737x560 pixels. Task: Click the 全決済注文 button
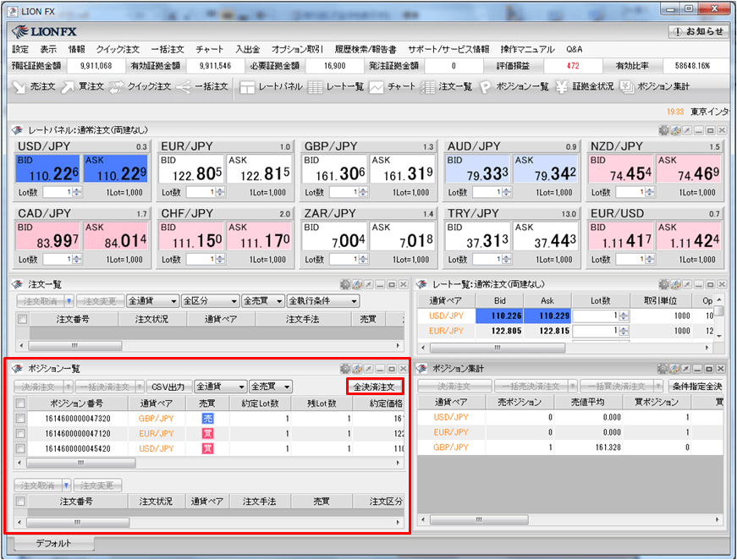pos(375,387)
